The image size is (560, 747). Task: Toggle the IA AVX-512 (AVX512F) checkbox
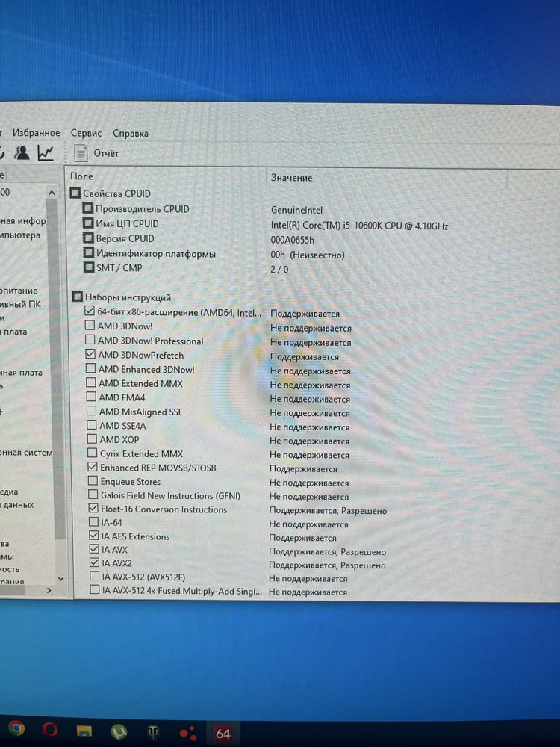coord(94,577)
